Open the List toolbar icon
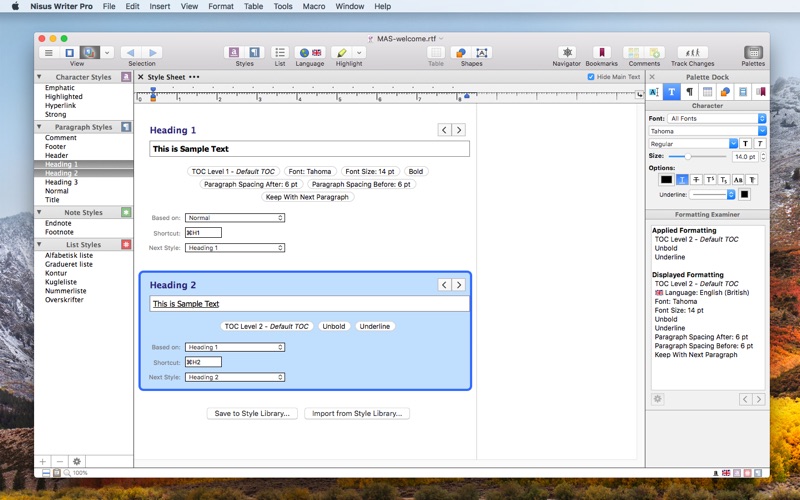This screenshot has width=800, height=500. click(x=280, y=53)
